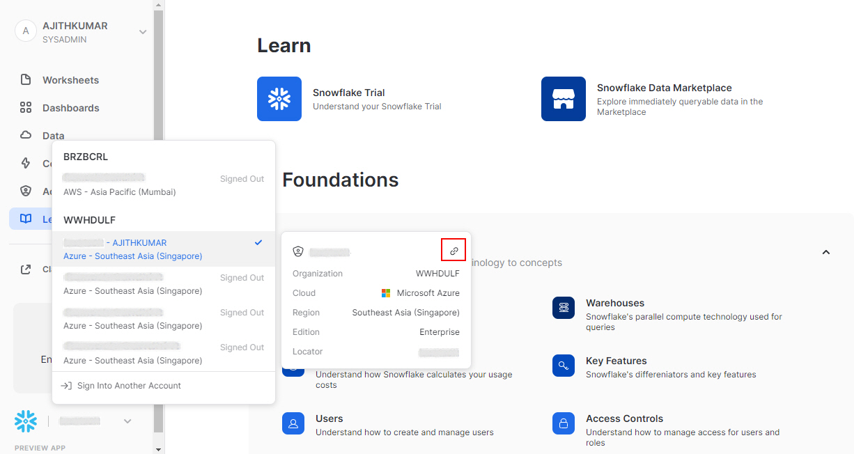Click the sidebar scrollbar down arrow

tap(158, 449)
